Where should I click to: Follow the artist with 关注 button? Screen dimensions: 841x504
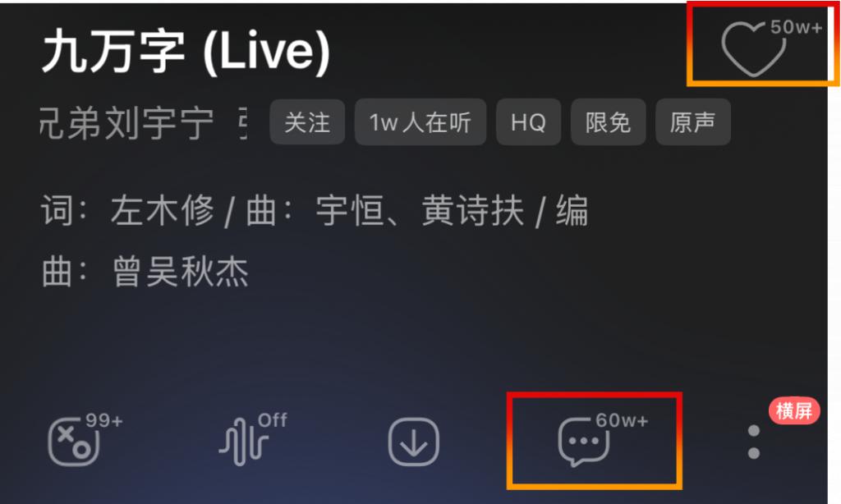(307, 122)
